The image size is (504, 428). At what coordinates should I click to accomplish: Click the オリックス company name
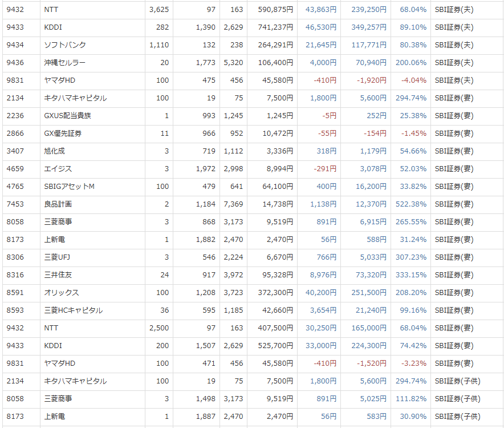point(62,293)
